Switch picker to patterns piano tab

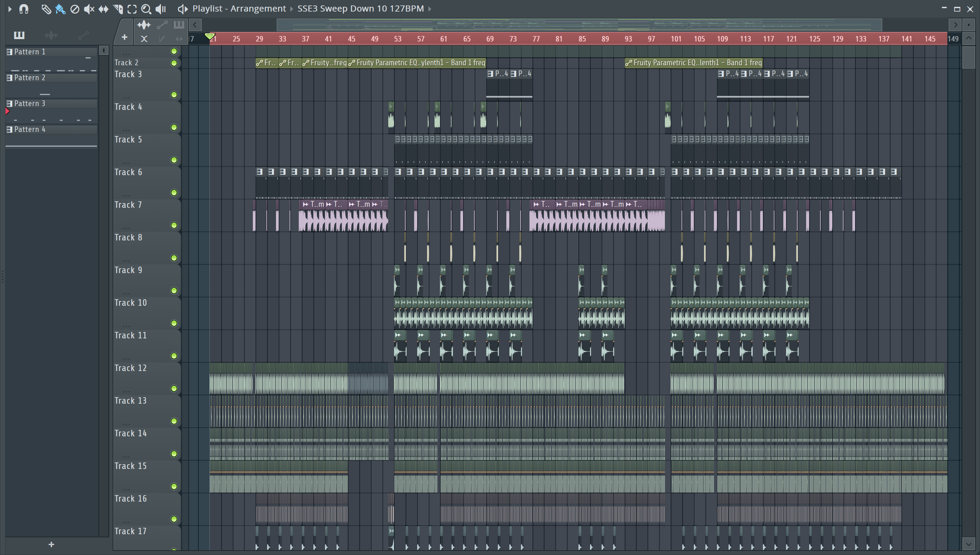point(19,35)
